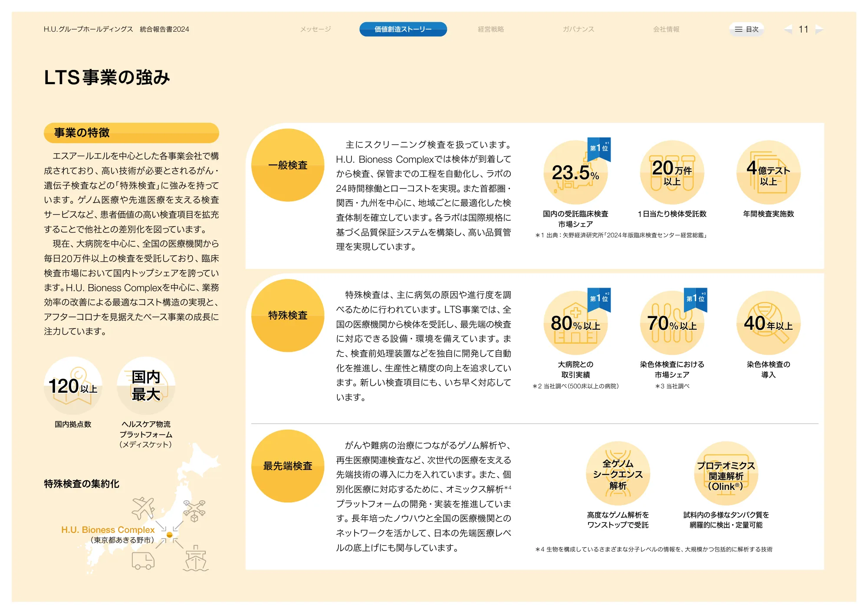Screen dimensions: 868x614
Task: Click the 40年以上 magnifier icon
Action: tap(768, 323)
